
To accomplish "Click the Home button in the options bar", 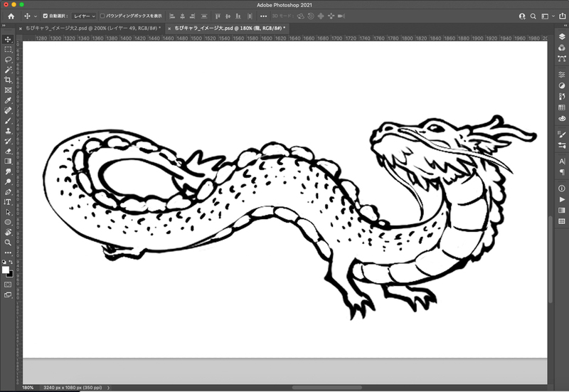I will 10,16.
